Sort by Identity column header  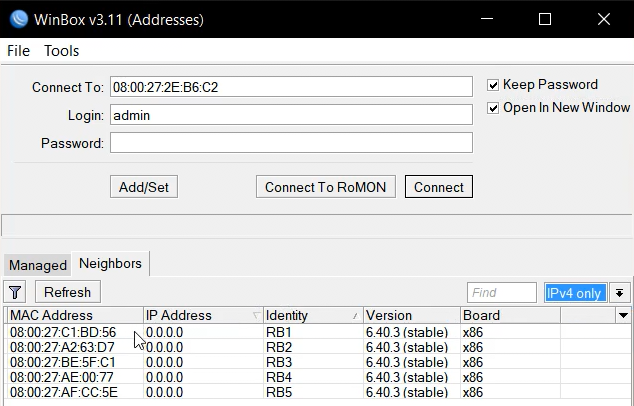[313, 315]
